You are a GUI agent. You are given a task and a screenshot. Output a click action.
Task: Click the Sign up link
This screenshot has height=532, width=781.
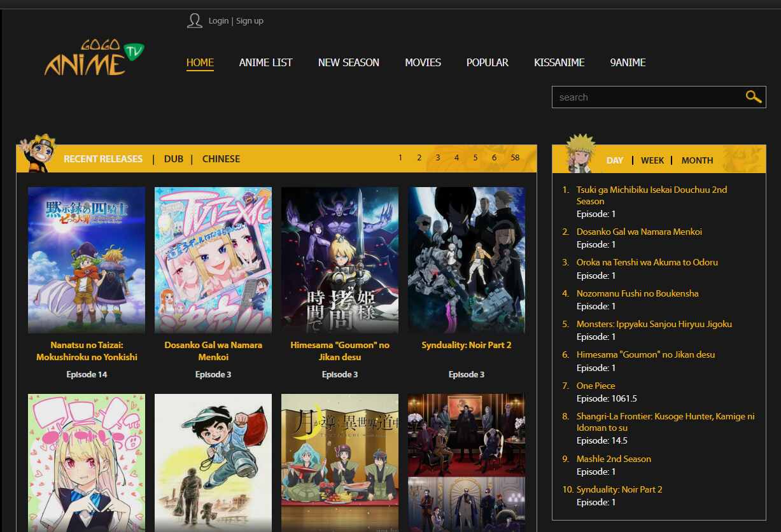[250, 20]
